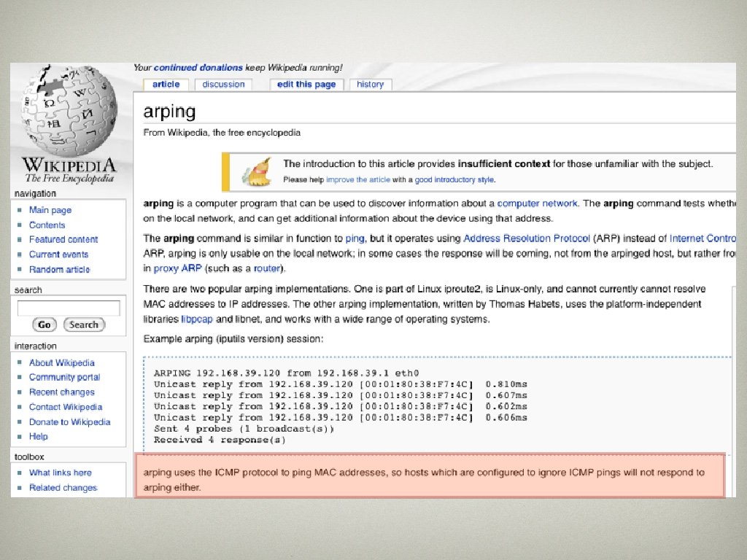Open good introductory style link

pyautogui.click(x=454, y=179)
